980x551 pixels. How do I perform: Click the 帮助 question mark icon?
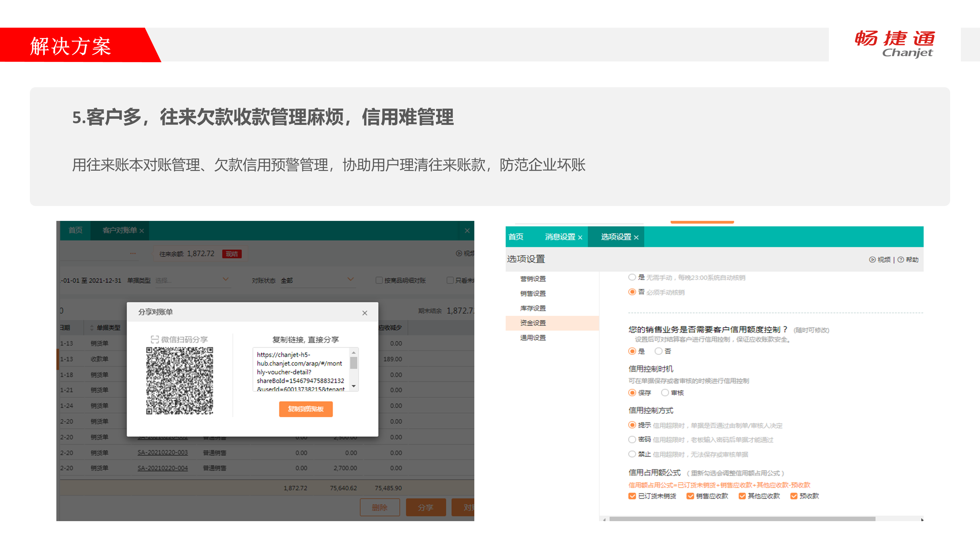[x=900, y=260]
